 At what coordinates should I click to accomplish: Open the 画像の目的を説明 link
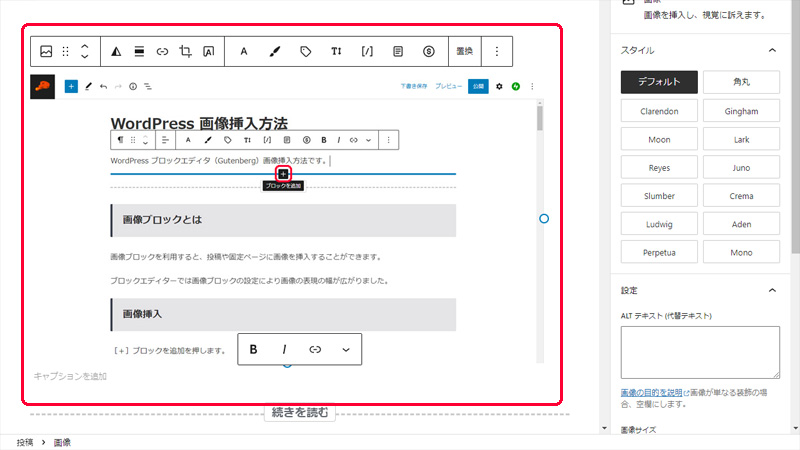pyautogui.click(x=651, y=392)
